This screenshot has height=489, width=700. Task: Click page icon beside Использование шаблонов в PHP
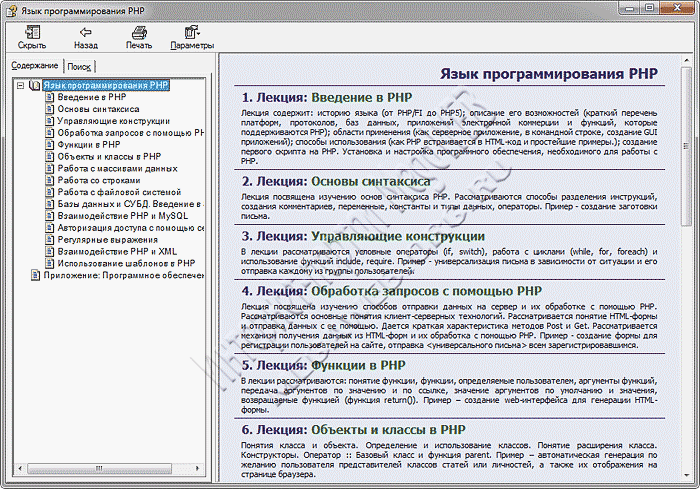click(x=50, y=263)
